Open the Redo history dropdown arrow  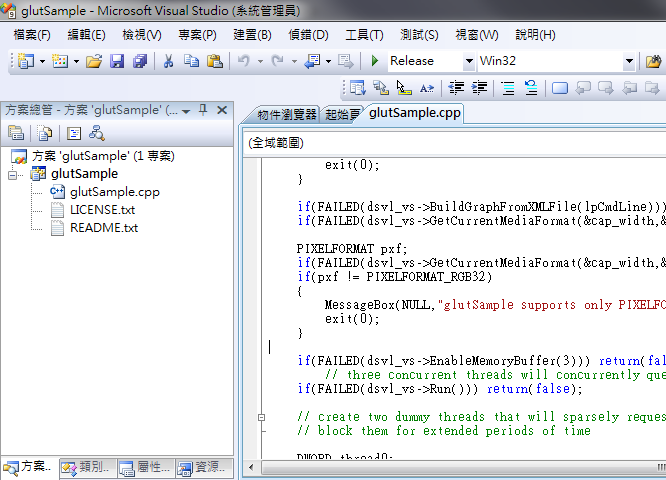pos(294,62)
